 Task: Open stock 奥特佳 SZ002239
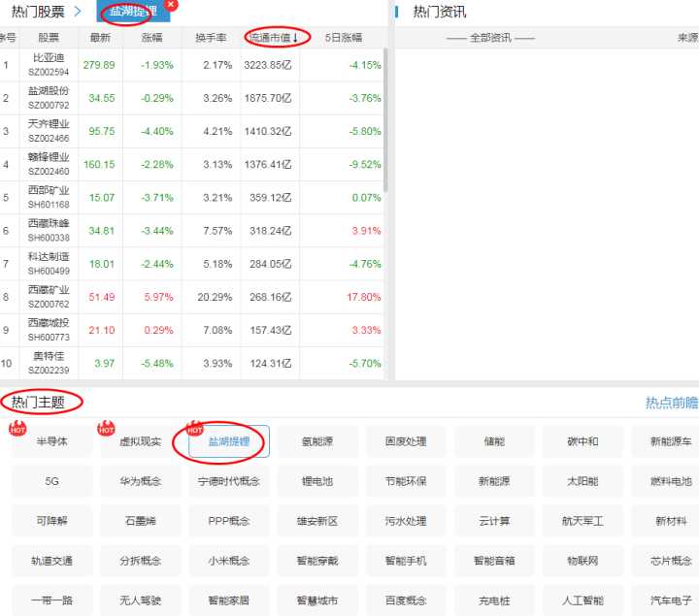[49, 363]
